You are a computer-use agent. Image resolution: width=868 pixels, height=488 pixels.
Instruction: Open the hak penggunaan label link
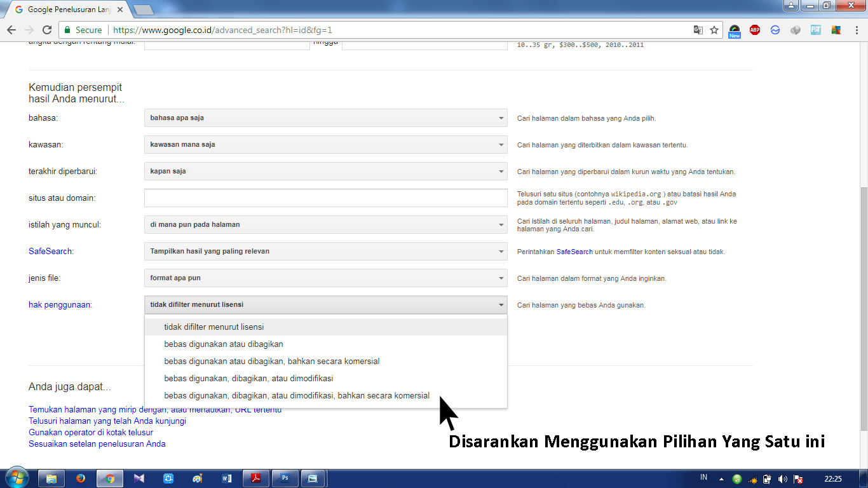(x=60, y=304)
